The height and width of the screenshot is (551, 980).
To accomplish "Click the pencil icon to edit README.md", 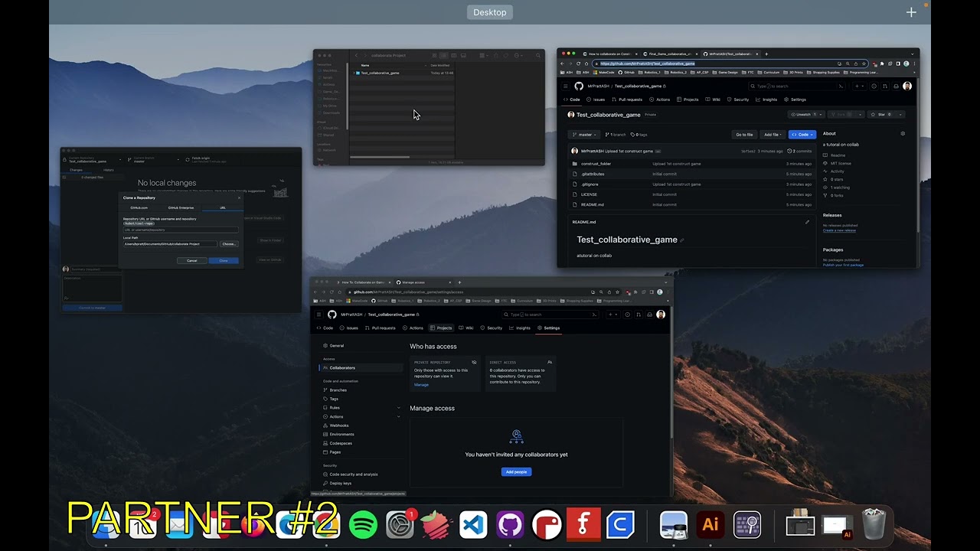I will point(806,222).
